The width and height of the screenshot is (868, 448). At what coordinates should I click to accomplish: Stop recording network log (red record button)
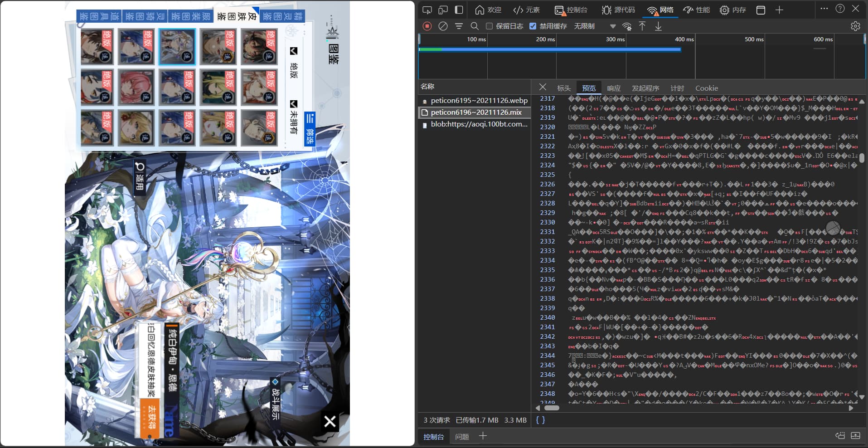point(427,26)
